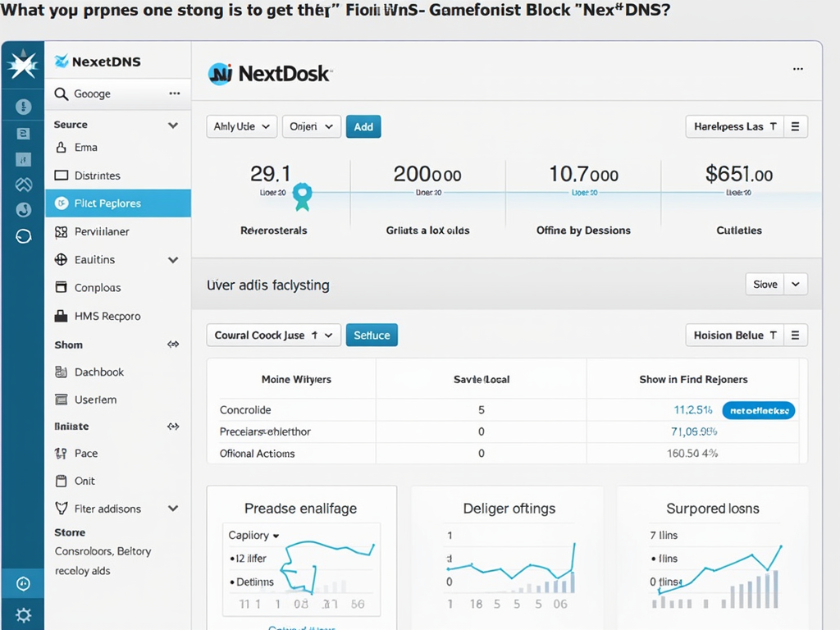Select the square list icon in left rail
Image resolution: width=840 pixels, height=630 pixels.
pyautogui.click(x=23, y=134)
